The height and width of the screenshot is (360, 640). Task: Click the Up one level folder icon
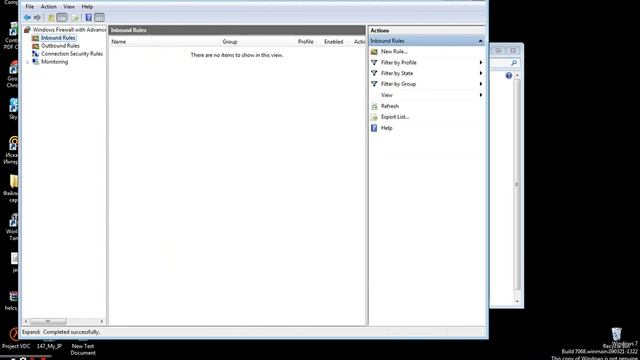[51, 18]
